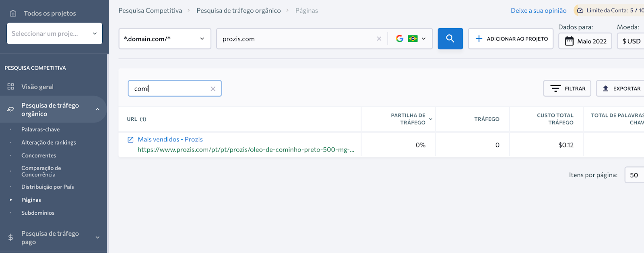Click Pesquisa de tráfego orgânico breadcrumb

pos(239,10)
